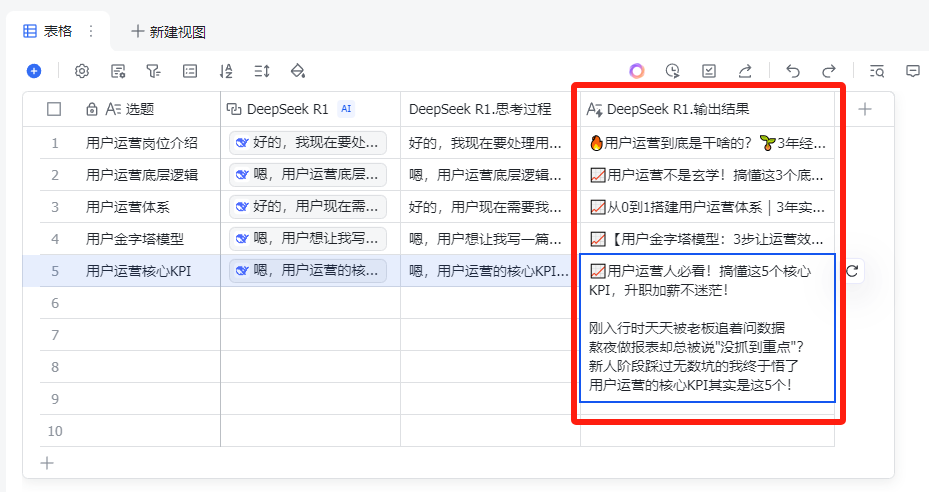Add a new column with plus icon
Screen dimensions: 929x492
pyautogui.click(x=865, y=109)
